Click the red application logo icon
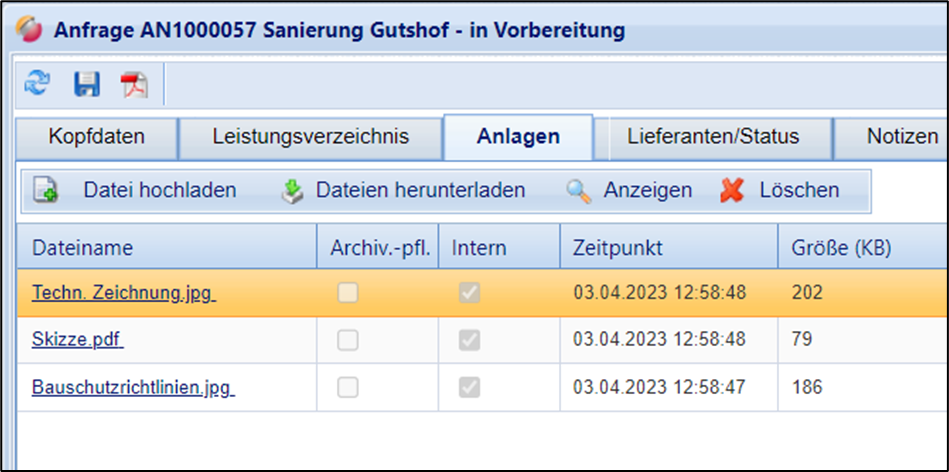 29,29
